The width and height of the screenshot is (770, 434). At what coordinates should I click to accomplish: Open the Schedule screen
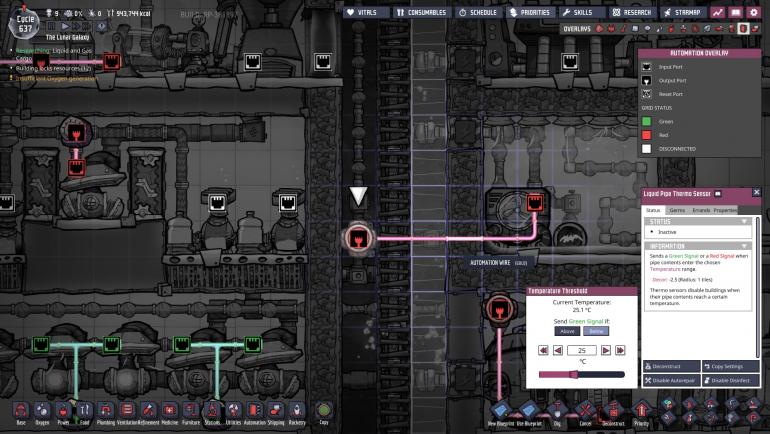[x=478, y=12]
